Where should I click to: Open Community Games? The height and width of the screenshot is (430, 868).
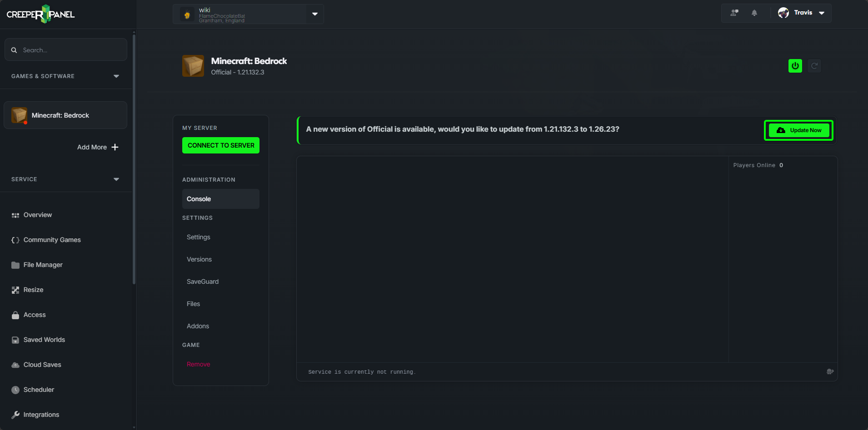click(52, 240)
